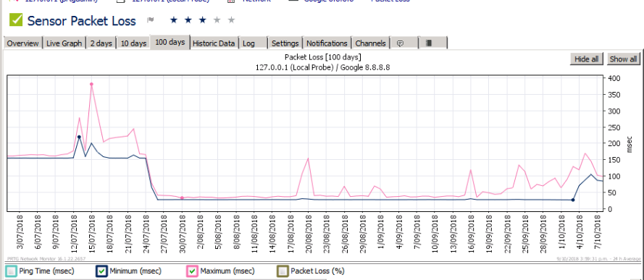Enable the Ping Time (msec) channel checkbox
The width and height of the screenshot is (644, 280).
pos(11,271)
